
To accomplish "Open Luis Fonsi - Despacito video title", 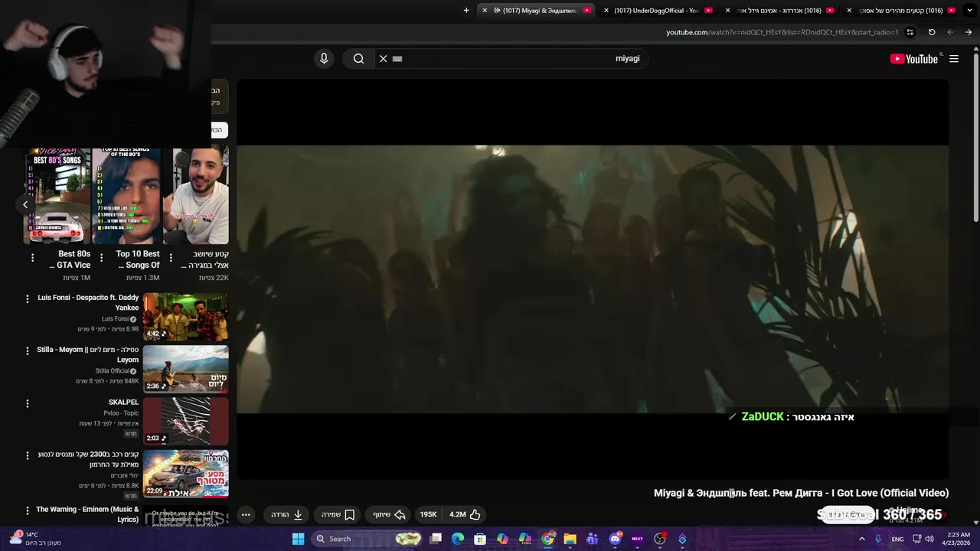I will 88,302.
